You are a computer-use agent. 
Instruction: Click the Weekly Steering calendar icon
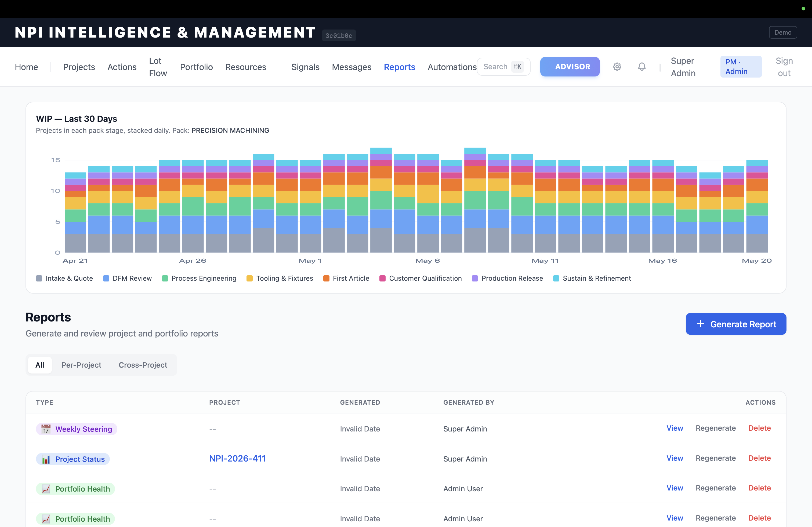point(46,429)
